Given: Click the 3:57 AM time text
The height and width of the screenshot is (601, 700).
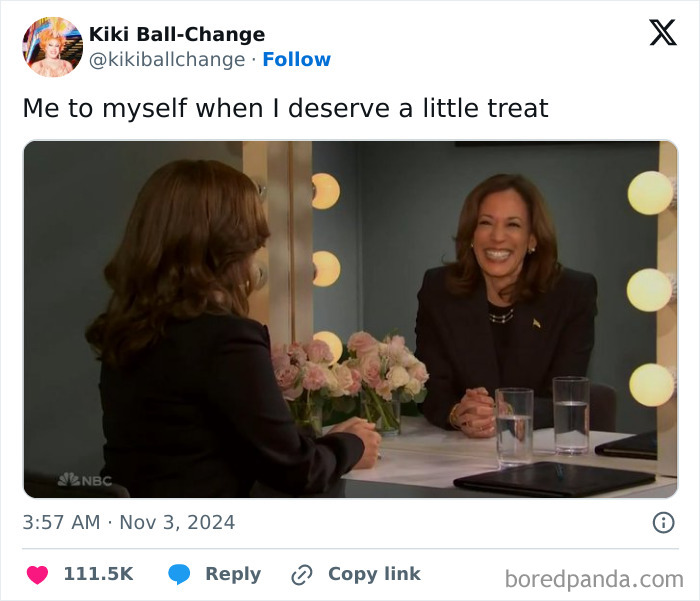Looking at the screenshot, I should [x=61, y=522].
